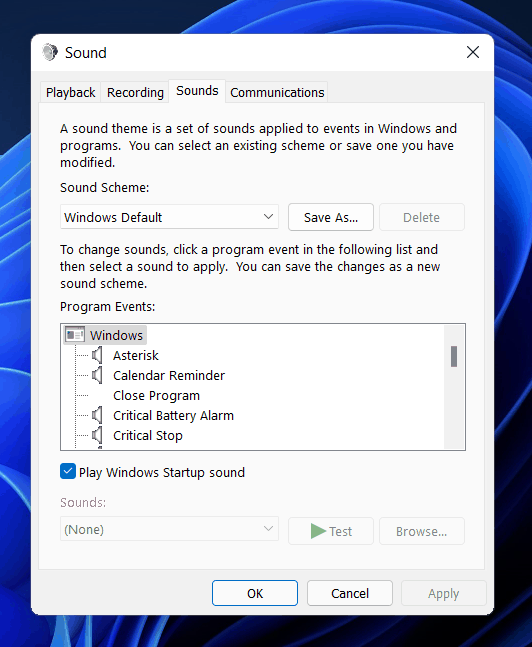
Task: Click the Delete scheme button
Action: point(422,217)
